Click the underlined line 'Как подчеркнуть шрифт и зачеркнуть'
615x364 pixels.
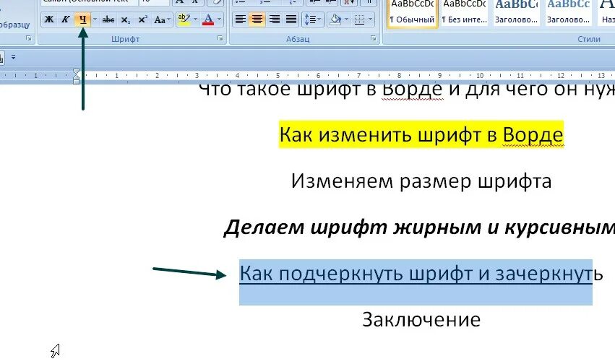point(421,273)
